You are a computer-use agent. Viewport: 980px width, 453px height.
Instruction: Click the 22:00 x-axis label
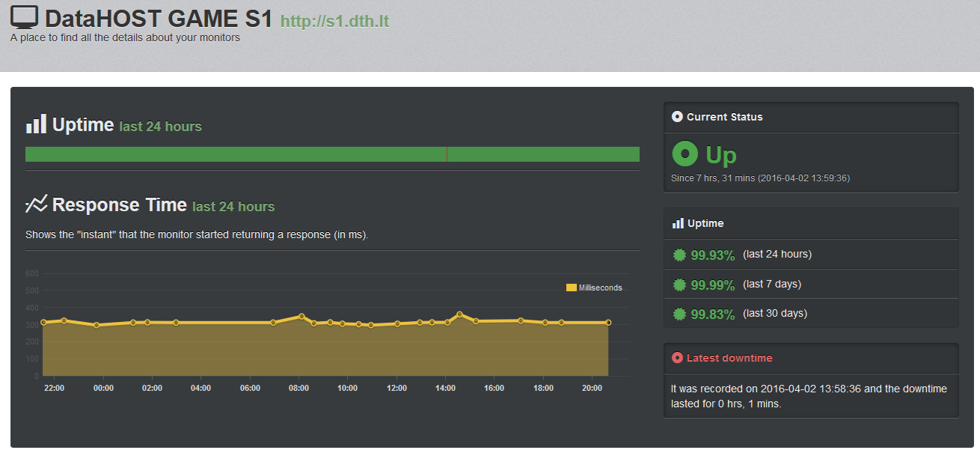pyautogui.click(x=55, y=388)
